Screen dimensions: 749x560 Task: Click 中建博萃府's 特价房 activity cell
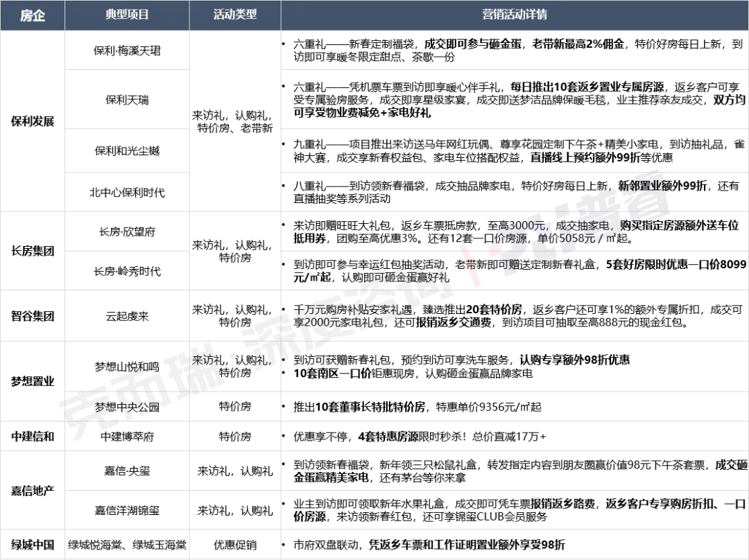tap(235, 436)
